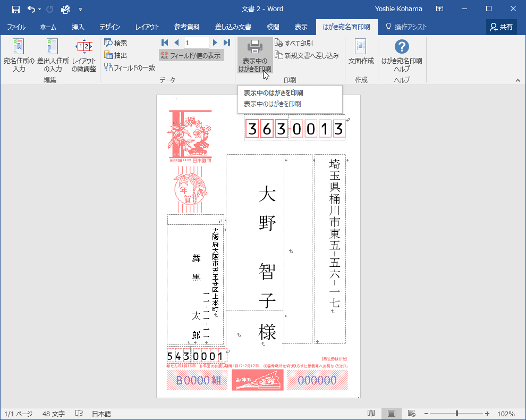Enable 印刷レイアウト view

coord(391,413)
